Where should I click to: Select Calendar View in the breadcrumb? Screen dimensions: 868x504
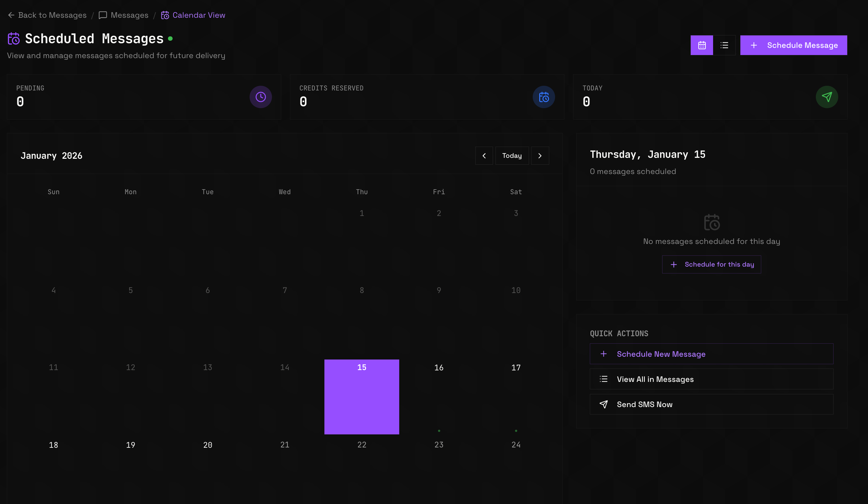[x=198, y=15]
